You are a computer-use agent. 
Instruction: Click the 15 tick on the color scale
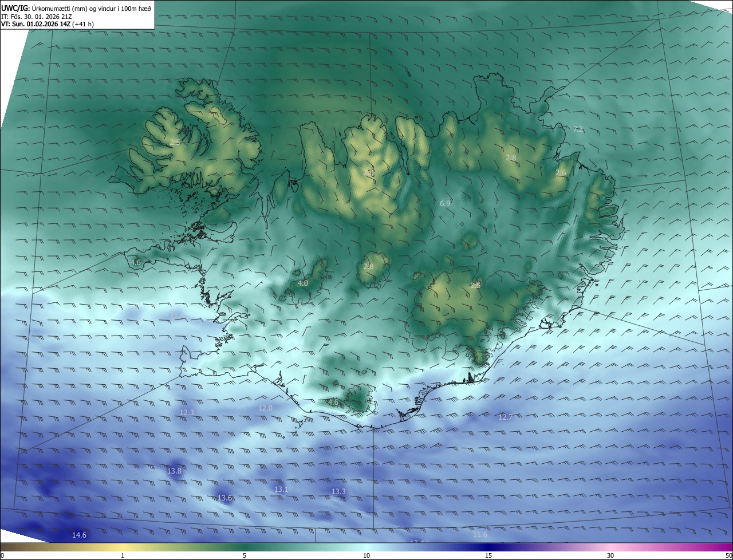pyautogui.click(x=488, y=555)
